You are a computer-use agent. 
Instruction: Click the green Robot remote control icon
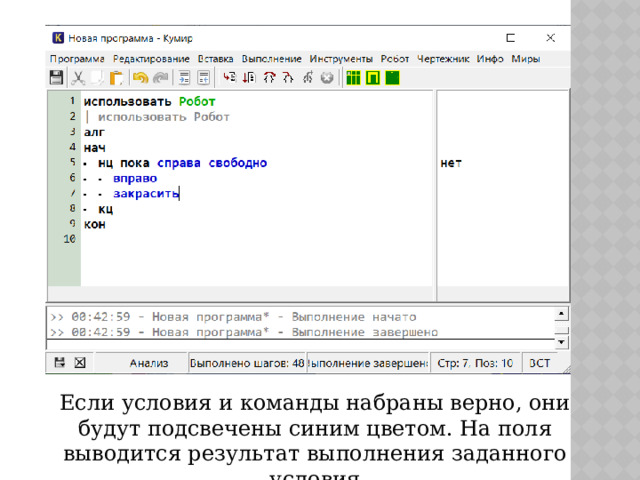pos(373,78)
